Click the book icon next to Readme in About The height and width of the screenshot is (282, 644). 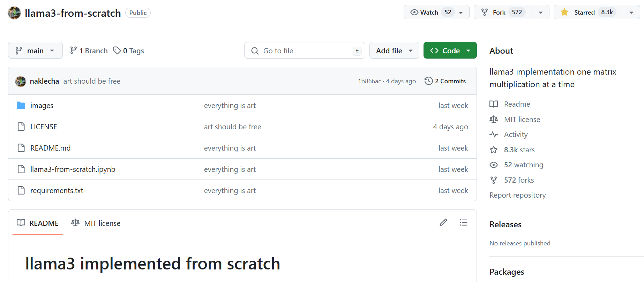[x=494, y=104]
